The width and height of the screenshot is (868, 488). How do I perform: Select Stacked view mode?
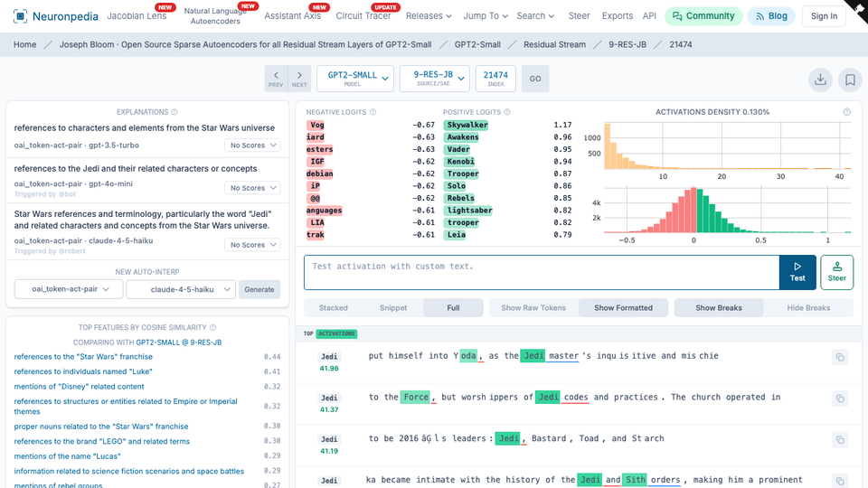click(x=334, y=307)
